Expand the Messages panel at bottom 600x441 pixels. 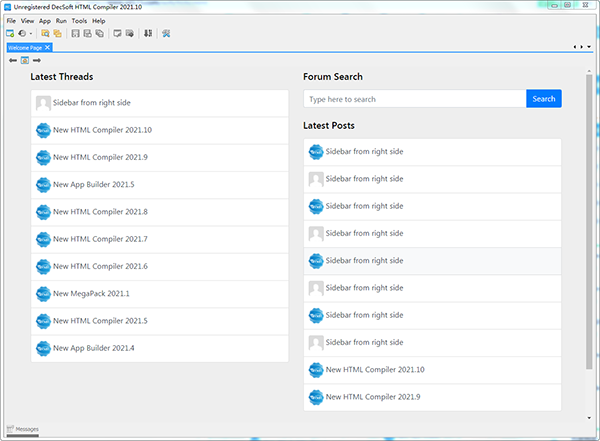23,429
